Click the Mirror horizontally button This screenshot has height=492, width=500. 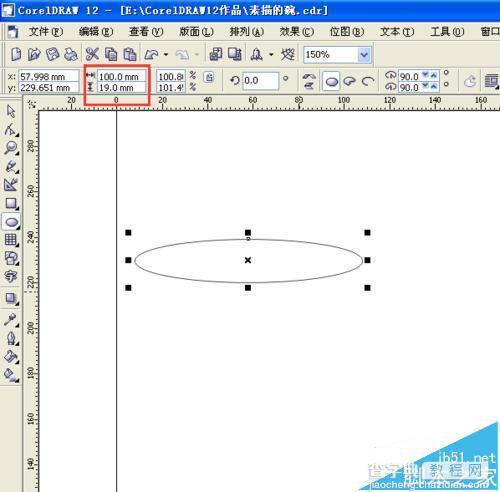point(309,77)
